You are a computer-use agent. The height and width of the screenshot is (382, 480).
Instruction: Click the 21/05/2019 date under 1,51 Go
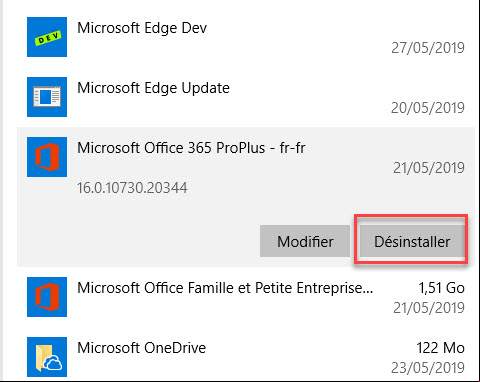(x=429, y=308)
